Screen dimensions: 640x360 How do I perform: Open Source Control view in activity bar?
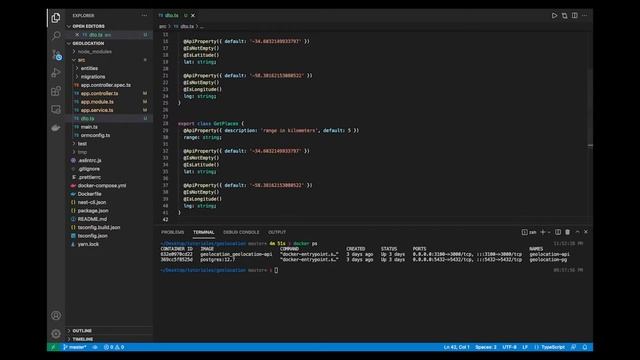[x=56, y=54]
